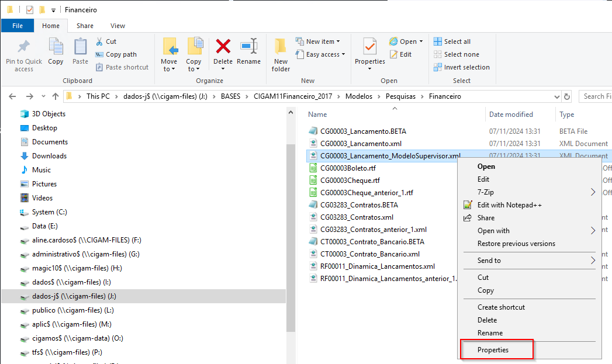Click the Search Financeiro box

click(596, 96)
